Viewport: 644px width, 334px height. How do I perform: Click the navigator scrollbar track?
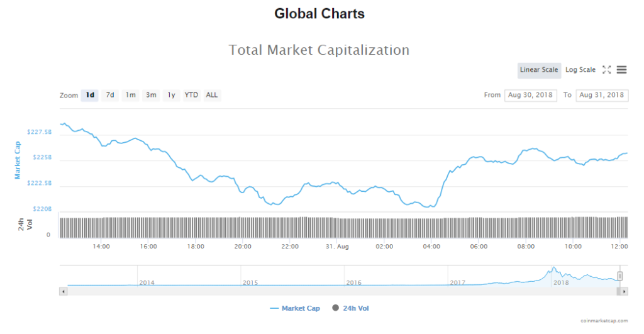click(340, 291)
